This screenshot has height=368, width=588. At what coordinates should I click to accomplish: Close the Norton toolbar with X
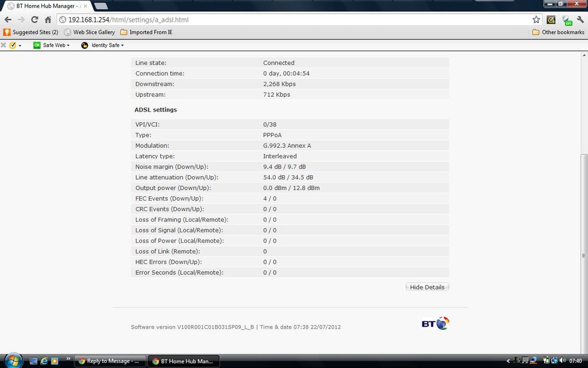point(4,45)
